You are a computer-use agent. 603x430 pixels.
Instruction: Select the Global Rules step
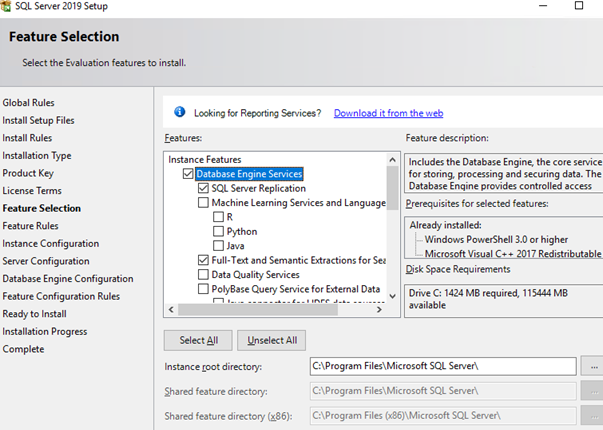(x=28, y=103)
